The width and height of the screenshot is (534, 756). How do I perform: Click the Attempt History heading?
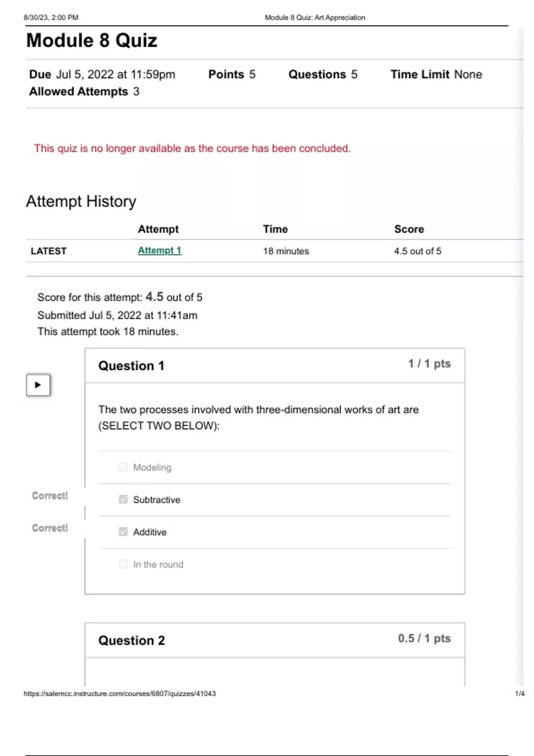[81, 201]
